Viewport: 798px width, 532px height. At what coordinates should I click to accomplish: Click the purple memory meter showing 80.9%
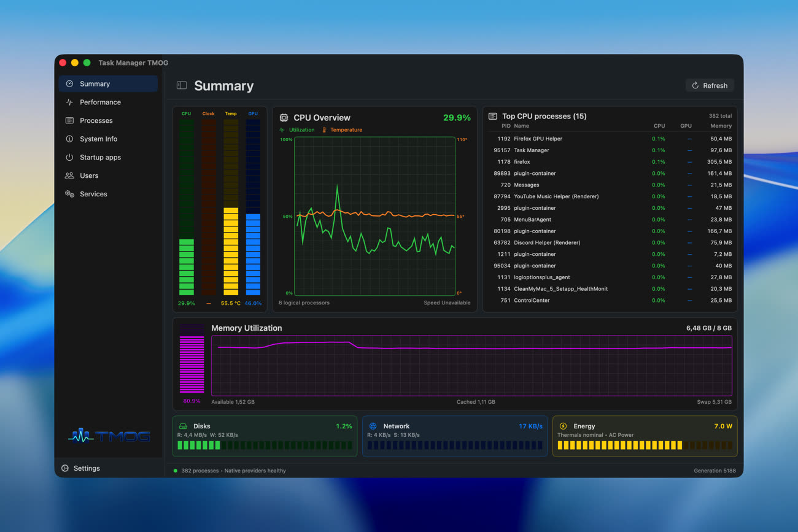click(x=192, y=359)
